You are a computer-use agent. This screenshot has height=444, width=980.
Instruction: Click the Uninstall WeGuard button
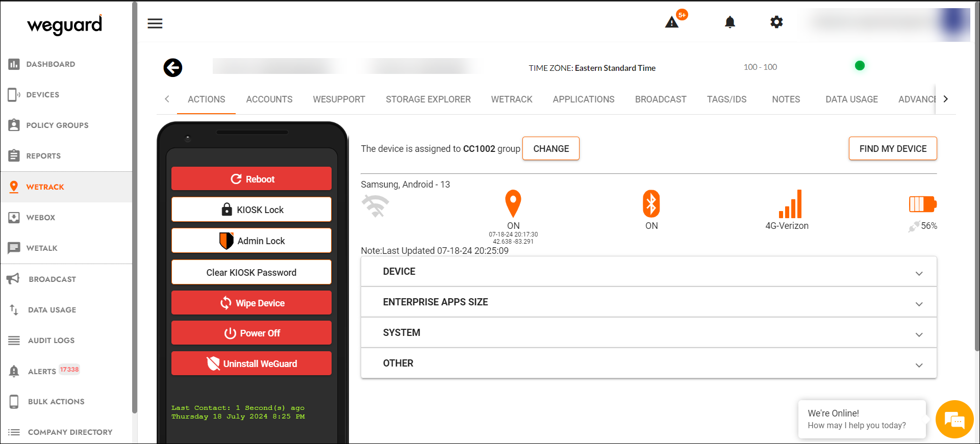pyautogui.click(x=252, y=363)
